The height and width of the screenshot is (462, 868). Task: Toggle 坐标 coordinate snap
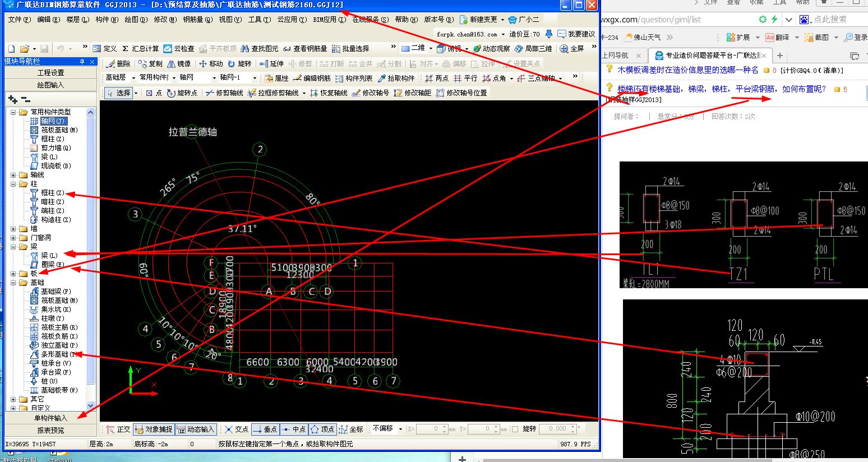(351, 429)
